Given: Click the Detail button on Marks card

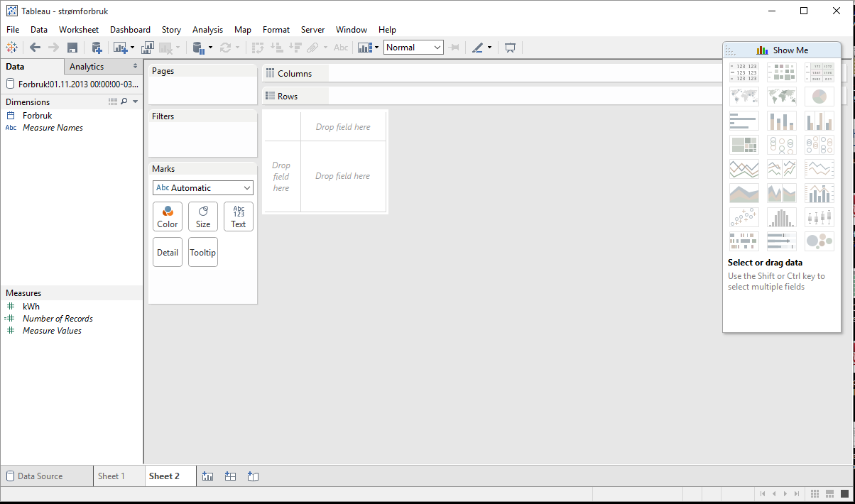Looking at the screenshot, I should 168,252.
